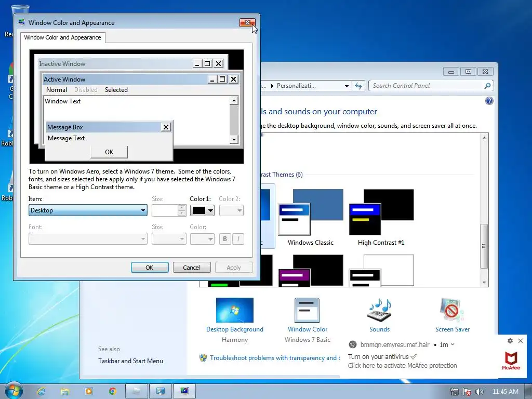This screenshot has width=532, height=399.
Task: Click the search magnifier icon in Control Panel
Action: click(x=487, y=86)
